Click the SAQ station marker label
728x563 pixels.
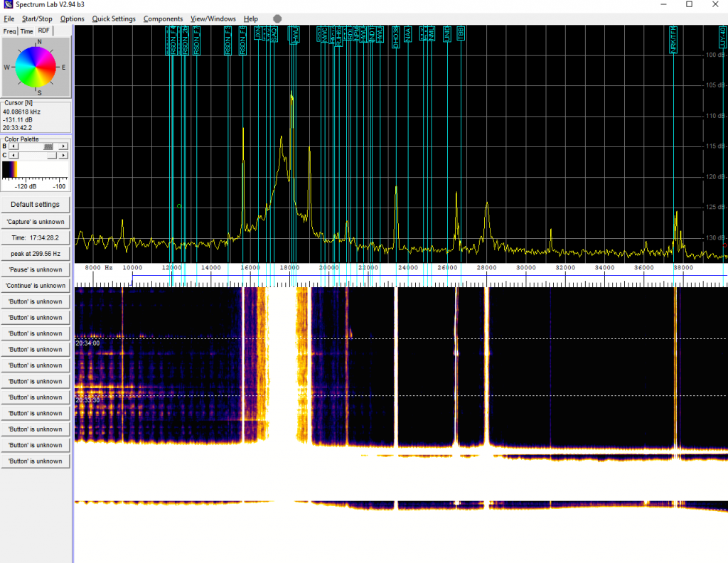coord(274,34)
